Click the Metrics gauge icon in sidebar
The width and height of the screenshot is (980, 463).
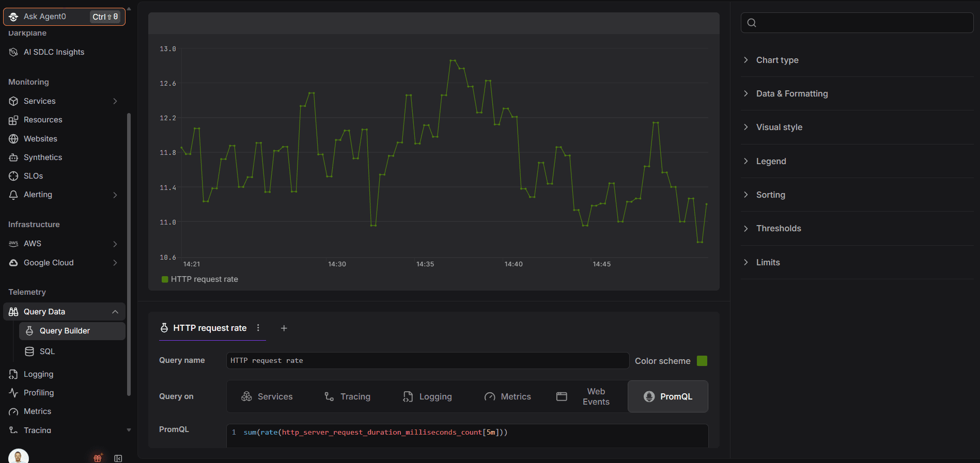pos(13,411)
